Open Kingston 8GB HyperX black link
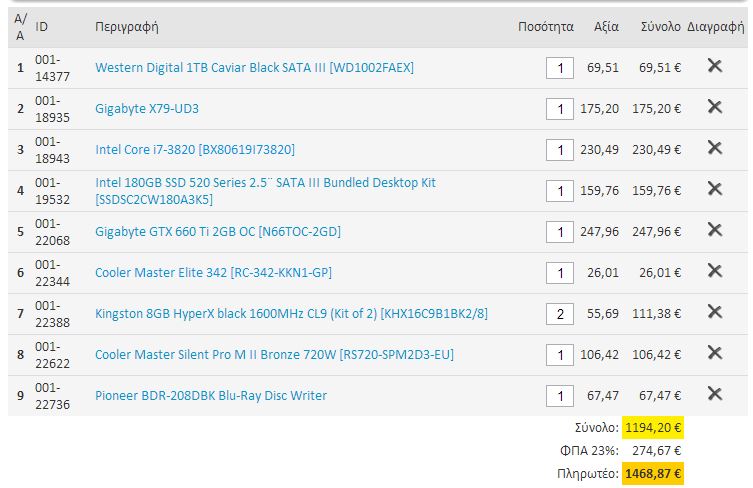This screenshot has height=488, width=753. coord(291,314)
